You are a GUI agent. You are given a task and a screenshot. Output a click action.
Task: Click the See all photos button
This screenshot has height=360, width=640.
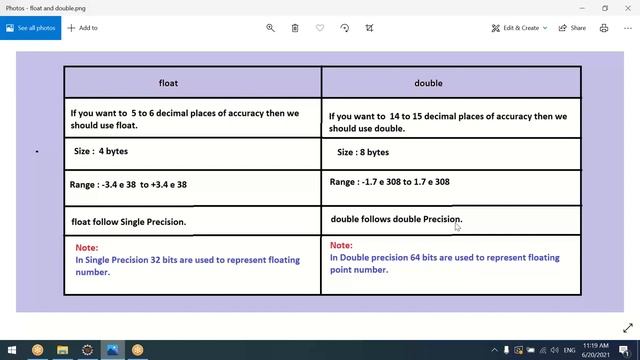point(31,28)
